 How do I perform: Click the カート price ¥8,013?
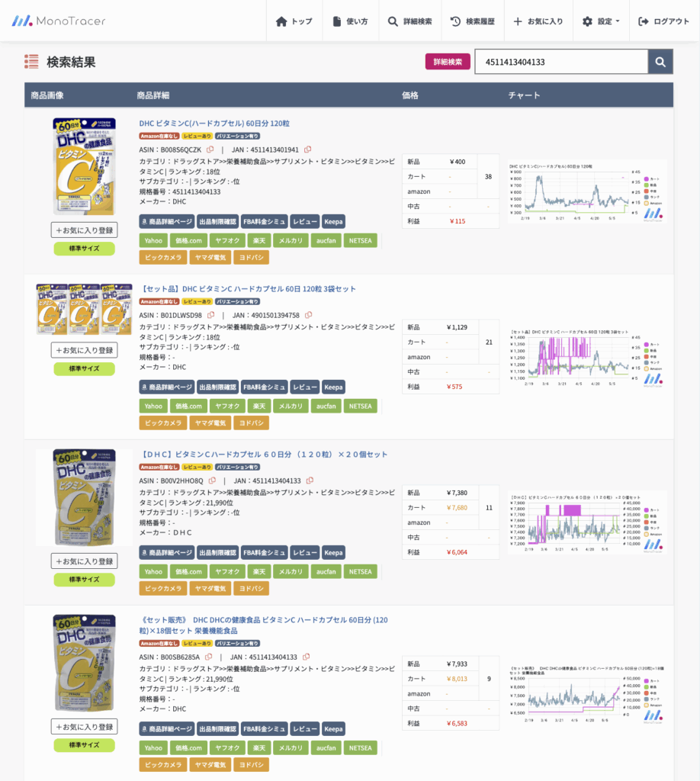click(457, 678)
